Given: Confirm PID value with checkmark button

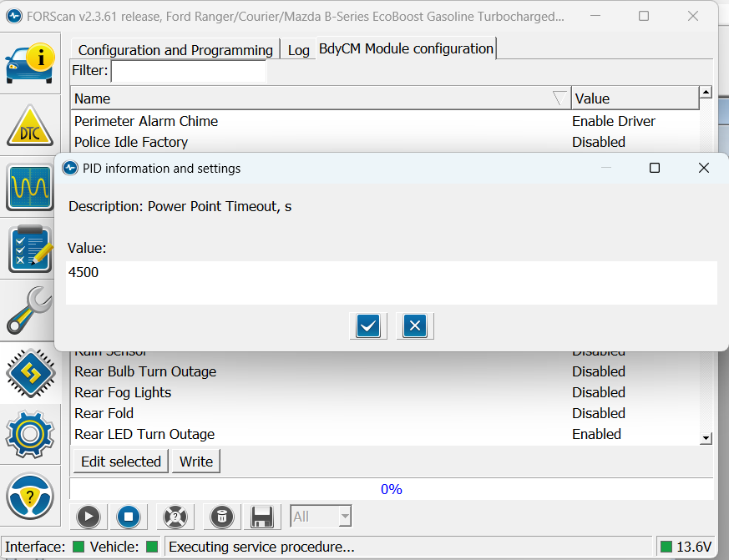Looking at the screenshot, I should pyautogui.click(x=368, y=325).
